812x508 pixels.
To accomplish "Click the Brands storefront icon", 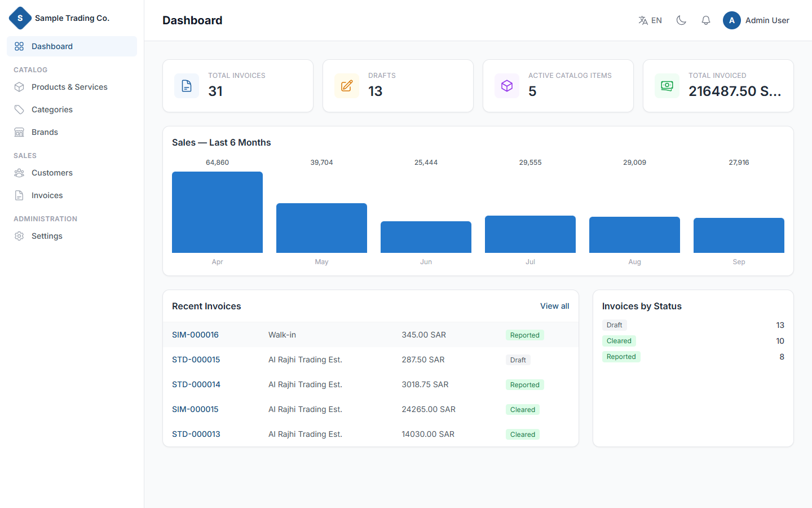I will [x=19, y=132].
